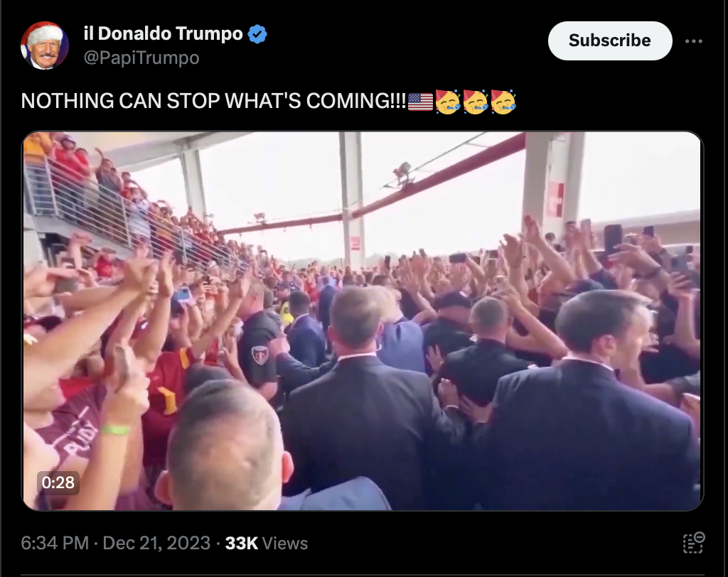Open the il Donaldo Trumpo display name
728x577 pixels.
tap(163, 33)
